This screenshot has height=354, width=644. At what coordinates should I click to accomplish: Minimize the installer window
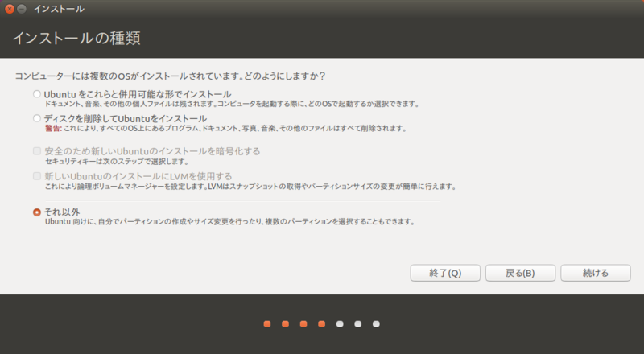(x=22, y=9)
